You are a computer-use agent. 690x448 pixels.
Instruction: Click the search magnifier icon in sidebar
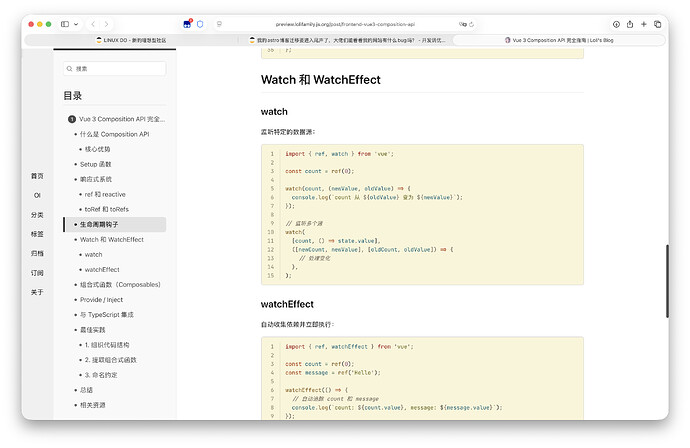click(70, 69)
